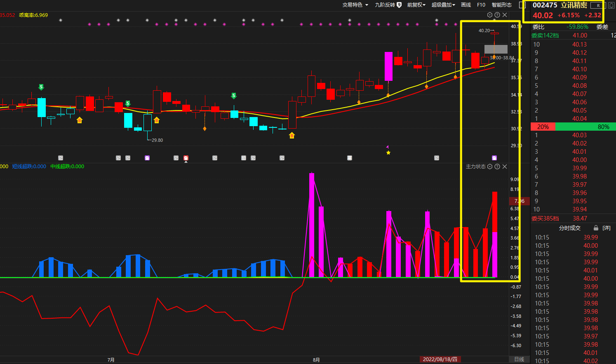Click the 乖离率:6.969 indicator readout
Image resolution: width=616 pixels, height=364 pixels.
[33, 15]
